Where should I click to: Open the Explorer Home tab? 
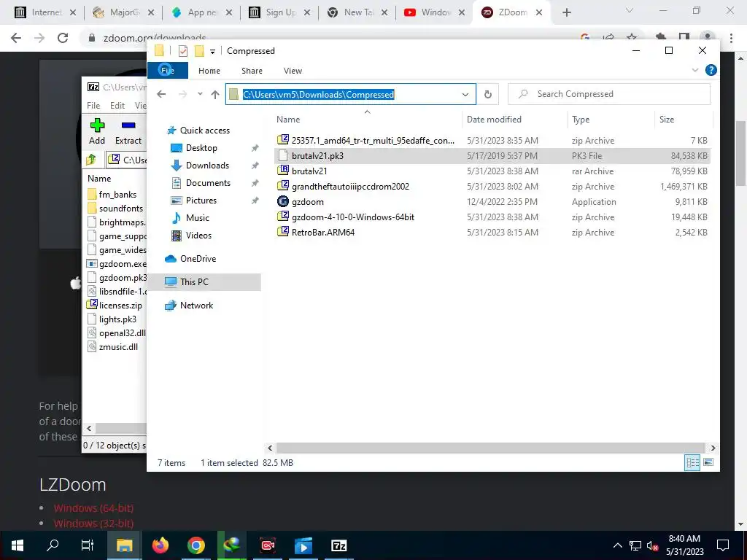coord(209,71)
